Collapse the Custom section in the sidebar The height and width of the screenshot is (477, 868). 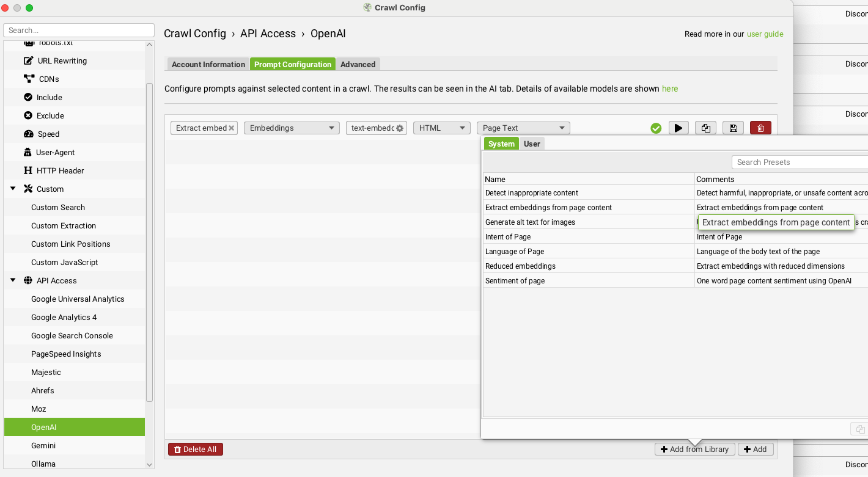(12, 189)
